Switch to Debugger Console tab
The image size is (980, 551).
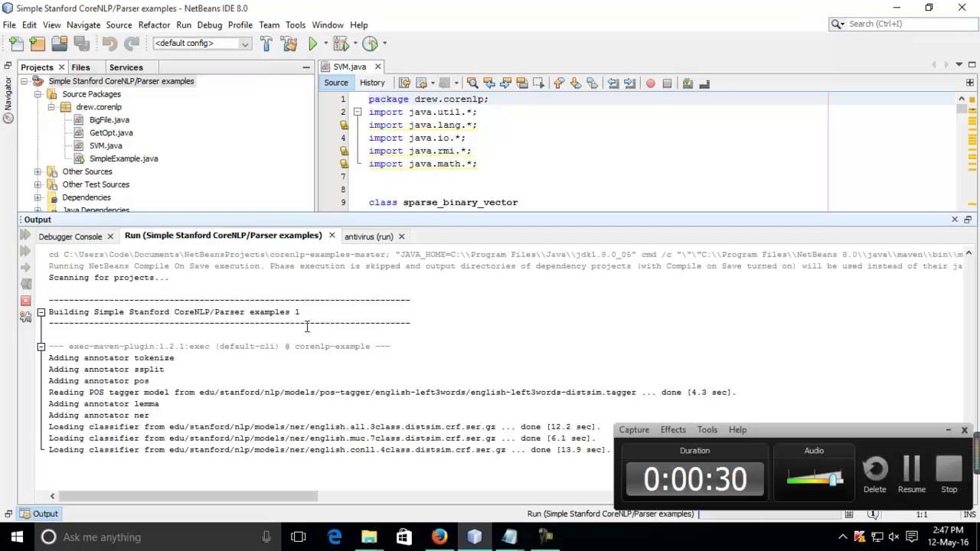[70, 236]
